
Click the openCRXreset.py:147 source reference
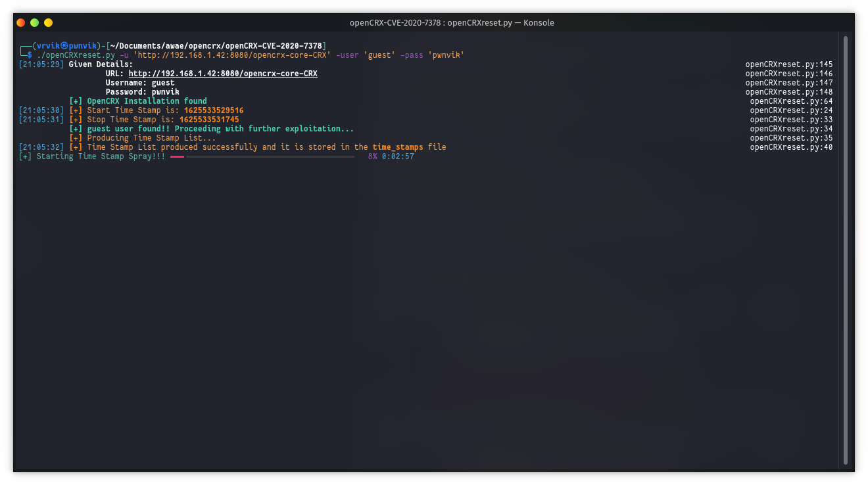789,83
